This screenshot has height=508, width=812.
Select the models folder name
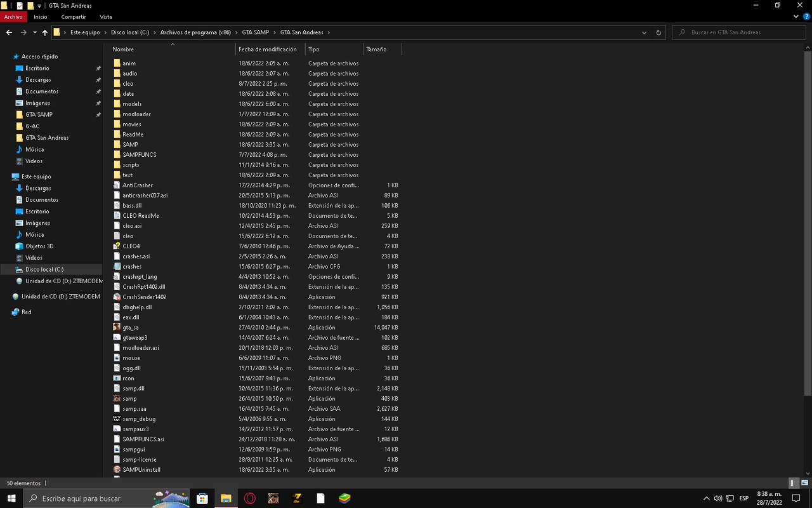(132, 104)
